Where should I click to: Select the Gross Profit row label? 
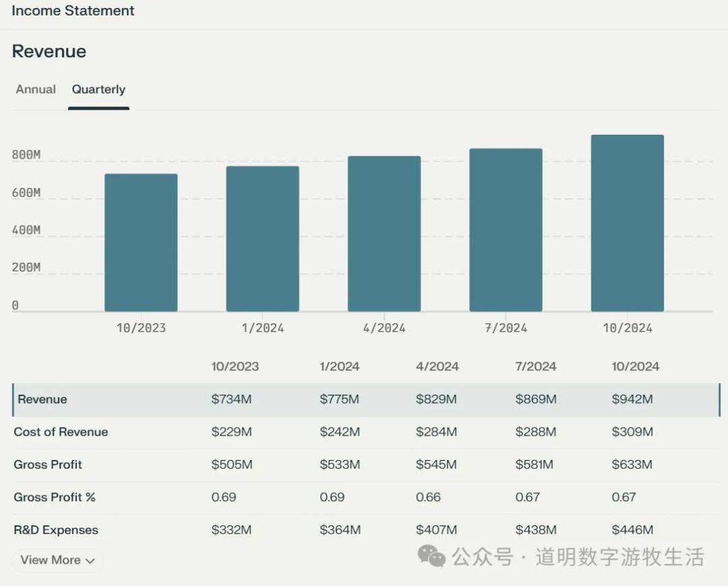48,464
